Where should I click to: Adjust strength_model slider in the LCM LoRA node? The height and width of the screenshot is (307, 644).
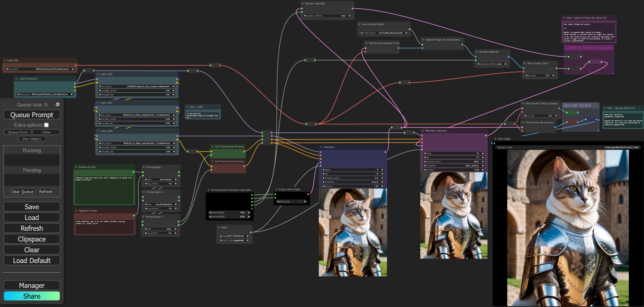point(137,91)
